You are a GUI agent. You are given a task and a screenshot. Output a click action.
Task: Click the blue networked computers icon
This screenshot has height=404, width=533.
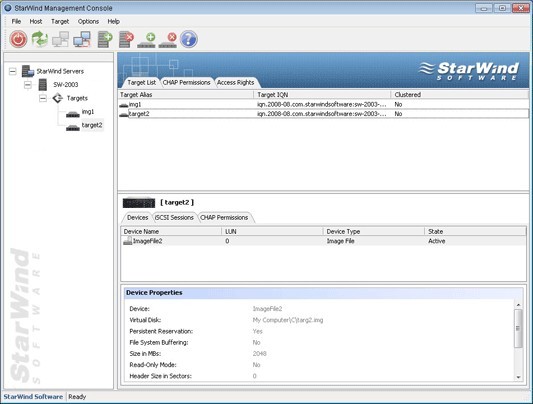(x=82, y=39)
